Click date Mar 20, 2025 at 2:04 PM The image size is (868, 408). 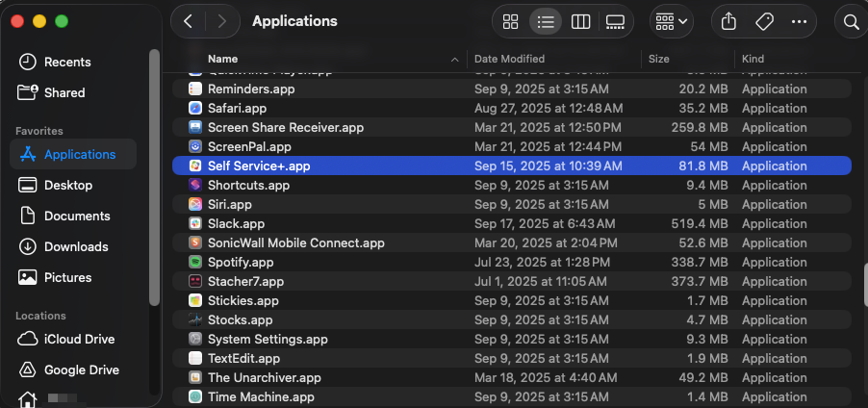coord(546,242)
